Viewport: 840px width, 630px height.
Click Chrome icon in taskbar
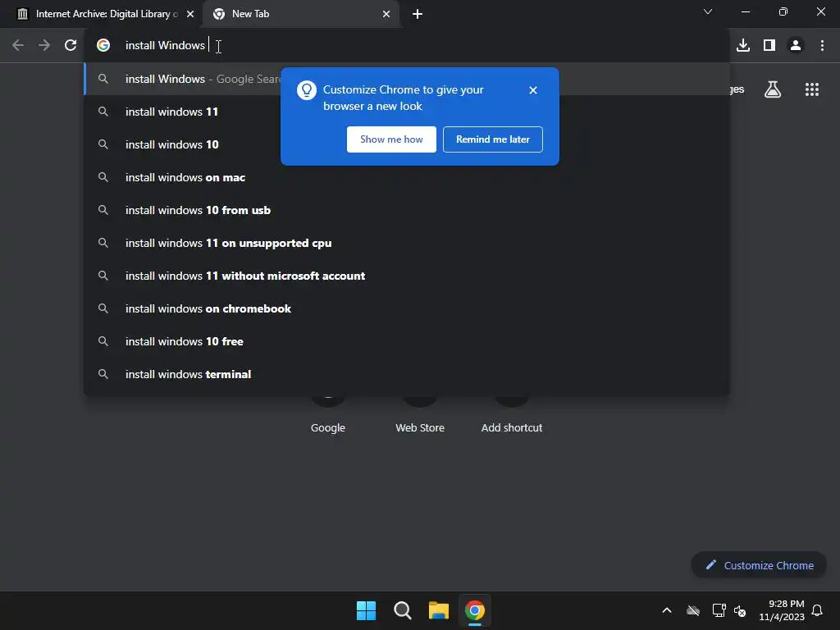475,610
